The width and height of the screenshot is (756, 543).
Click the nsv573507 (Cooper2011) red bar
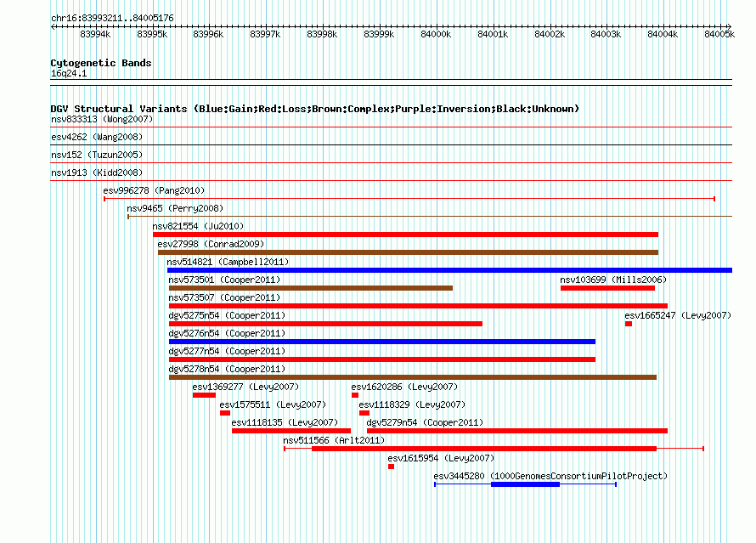click(418, 306)
